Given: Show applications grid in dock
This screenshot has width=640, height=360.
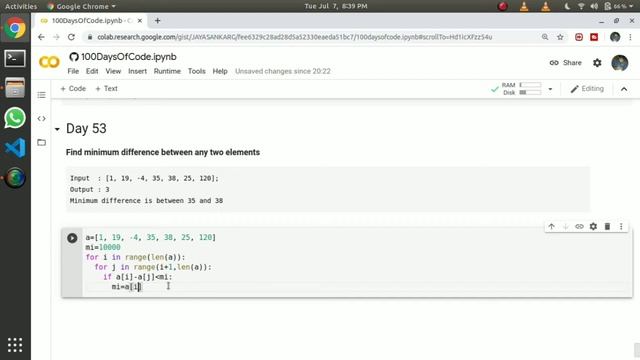Looking at the screenshot, I should 15,345.
